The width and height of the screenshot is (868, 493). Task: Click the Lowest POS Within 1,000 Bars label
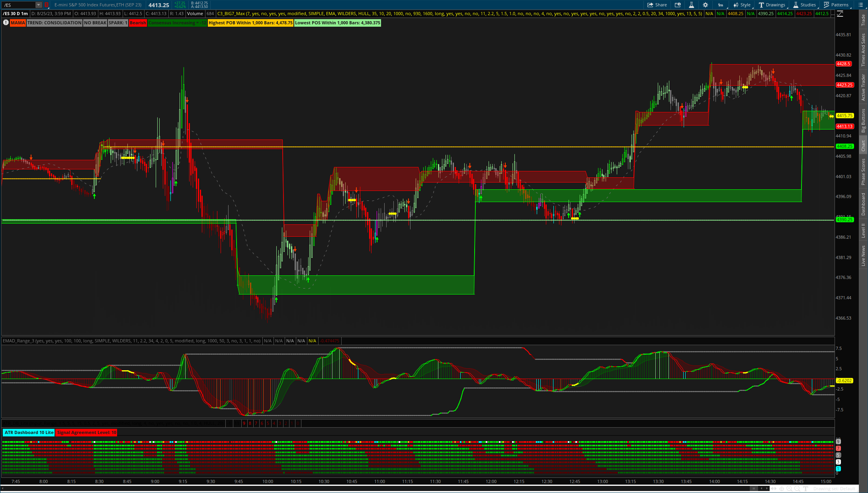pos(338,23)
